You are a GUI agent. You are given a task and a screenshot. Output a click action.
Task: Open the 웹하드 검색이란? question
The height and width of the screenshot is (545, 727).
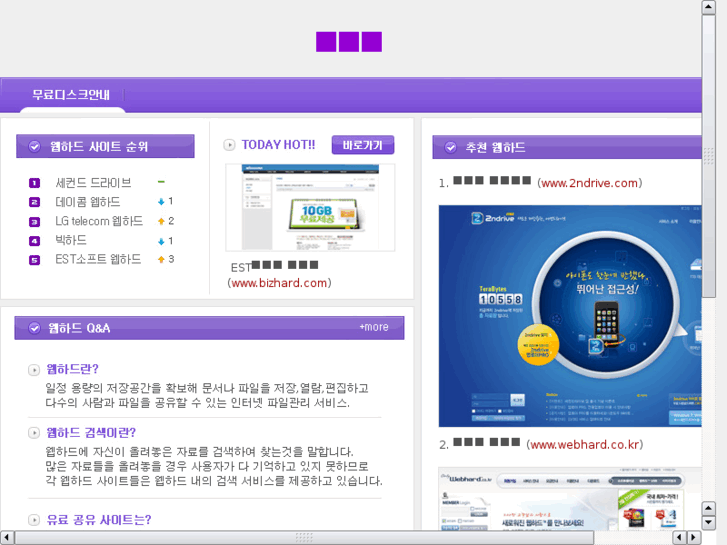pos(91,433)
